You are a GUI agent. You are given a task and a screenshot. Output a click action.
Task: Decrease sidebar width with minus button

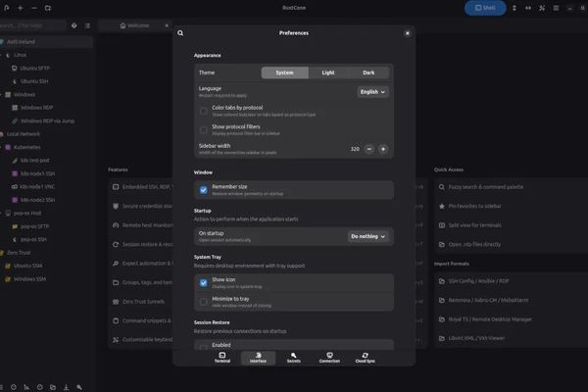pyautogui.click(x=369, y=149)
